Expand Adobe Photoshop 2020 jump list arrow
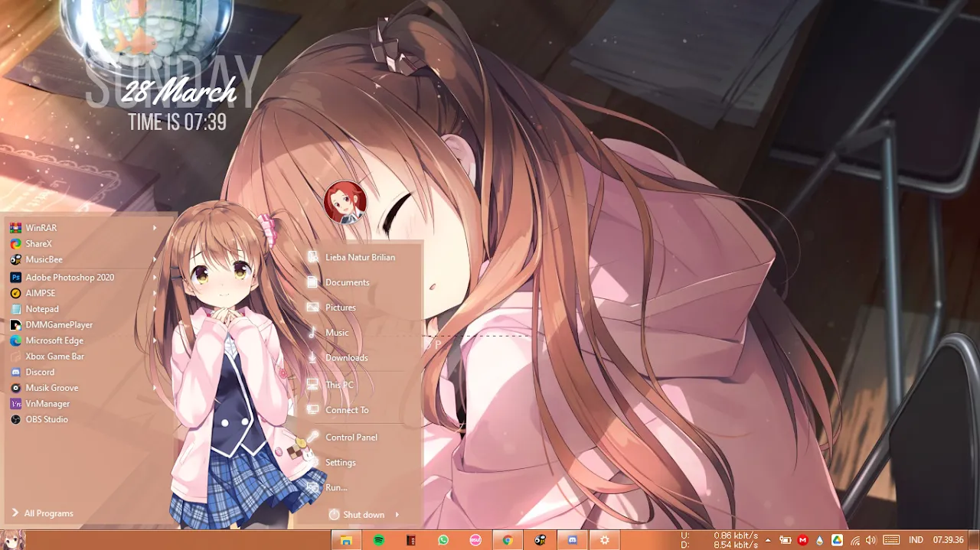The image size is (980, 550). pyautogui.click(x=155, y=277)
